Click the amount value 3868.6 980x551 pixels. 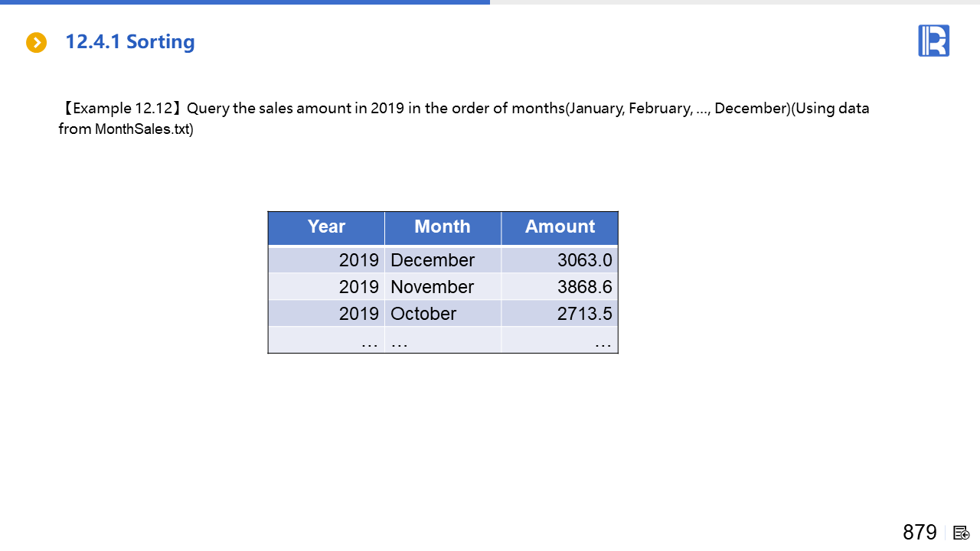584,287
